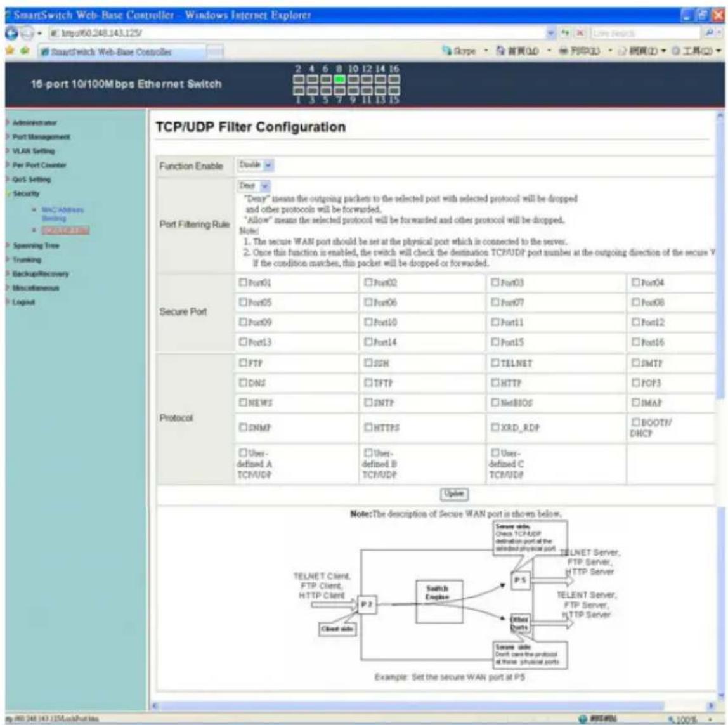Viewport: 728px width, 725px height.
Task: Enable the TELNET protocol checkbox
Action: coord(495,362)
